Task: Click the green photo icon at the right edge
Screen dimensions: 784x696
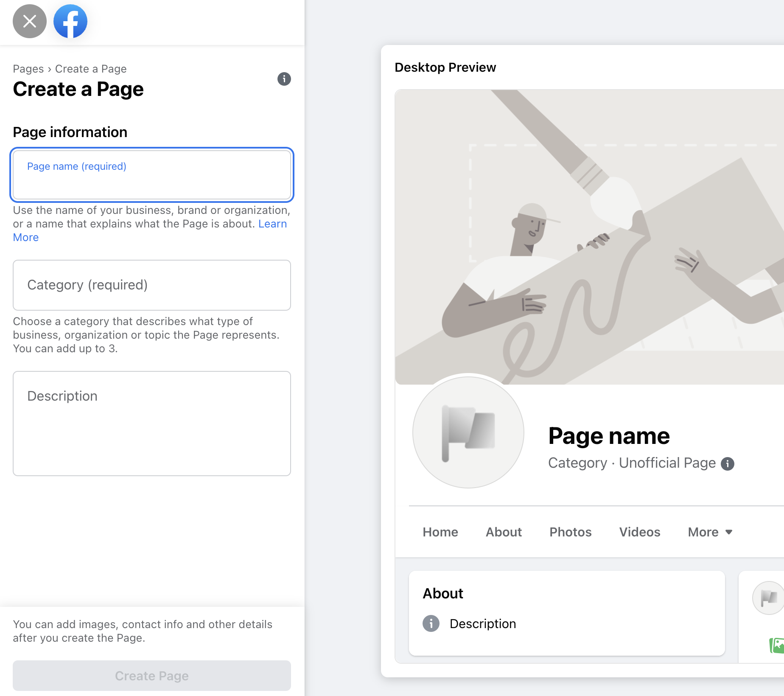Action: [777, 645]
